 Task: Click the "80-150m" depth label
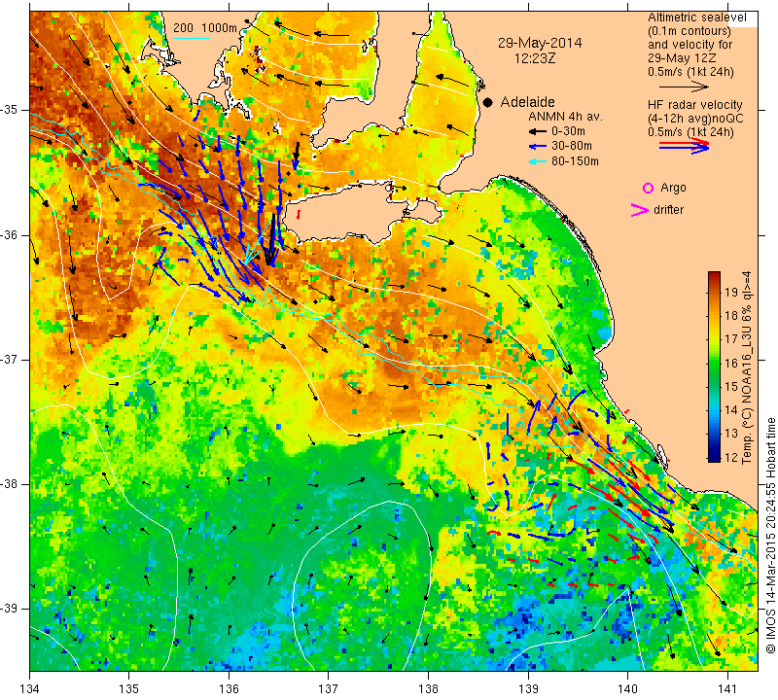[575, 161]
